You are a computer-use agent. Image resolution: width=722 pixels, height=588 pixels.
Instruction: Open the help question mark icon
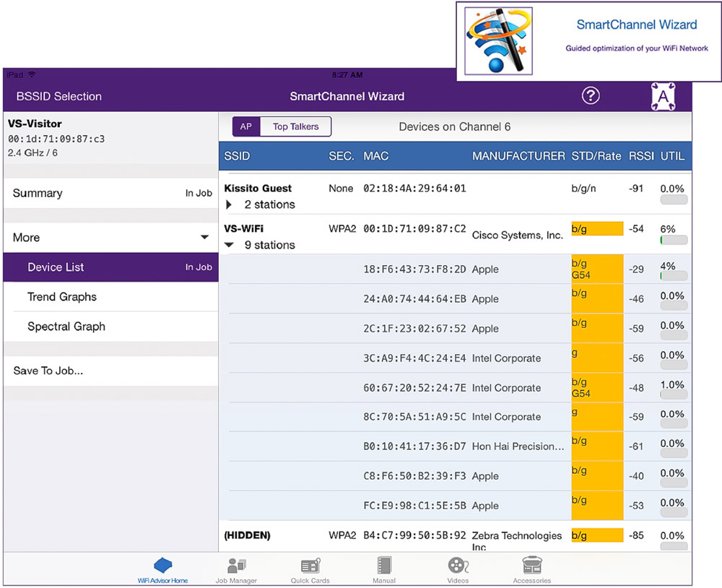(591, 96)
